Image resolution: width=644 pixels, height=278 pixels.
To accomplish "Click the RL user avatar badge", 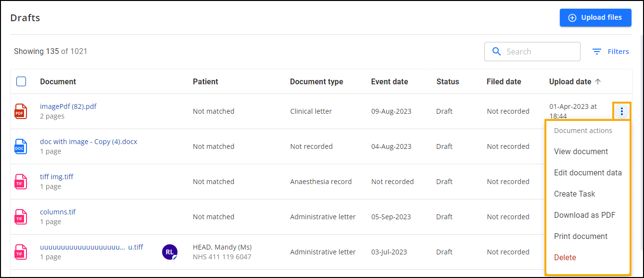I will (169, 252).
